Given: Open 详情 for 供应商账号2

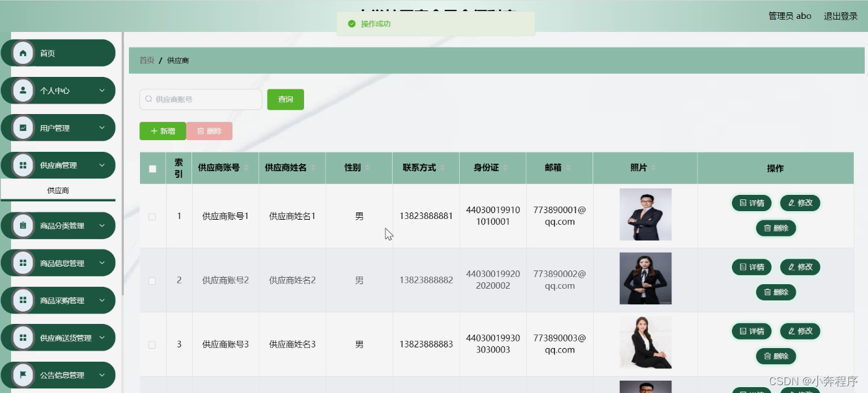Looking at the screenshot, I should click(x=751, y=267).
